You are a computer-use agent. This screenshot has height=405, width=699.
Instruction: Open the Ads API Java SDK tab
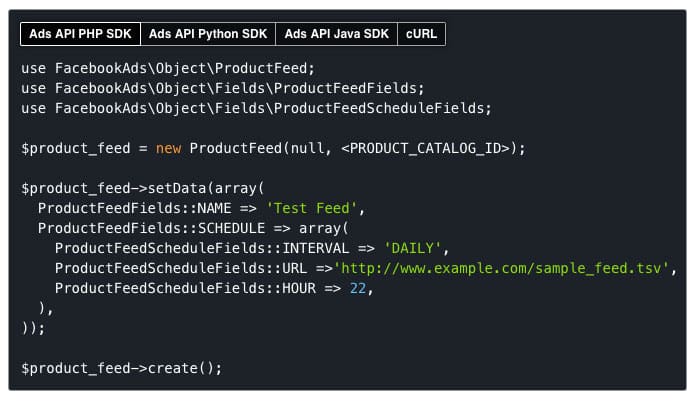[337, 34]
